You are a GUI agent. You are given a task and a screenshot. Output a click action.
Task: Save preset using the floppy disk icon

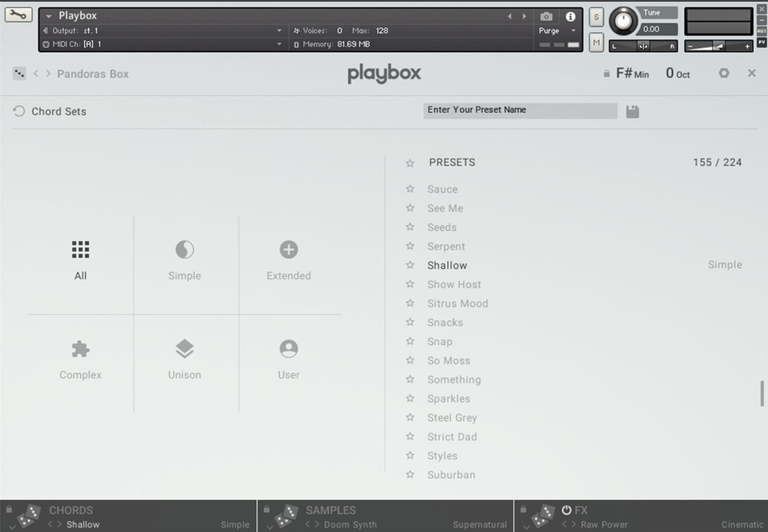pyautogui.click(x=632, y=111)
